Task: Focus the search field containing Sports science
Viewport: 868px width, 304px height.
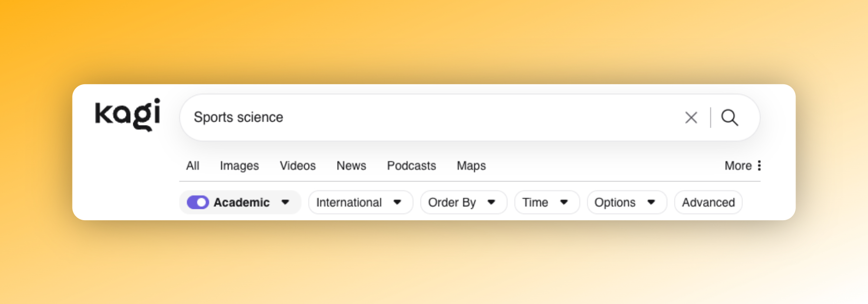Action: pyautogui.click(x=434, y=117)
